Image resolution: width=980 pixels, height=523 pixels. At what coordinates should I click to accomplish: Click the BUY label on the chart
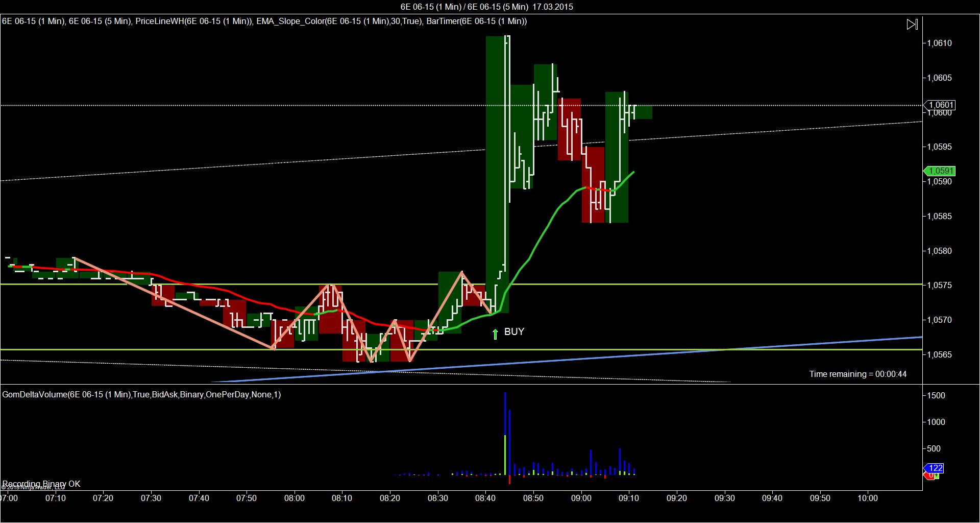pos(514,331)
